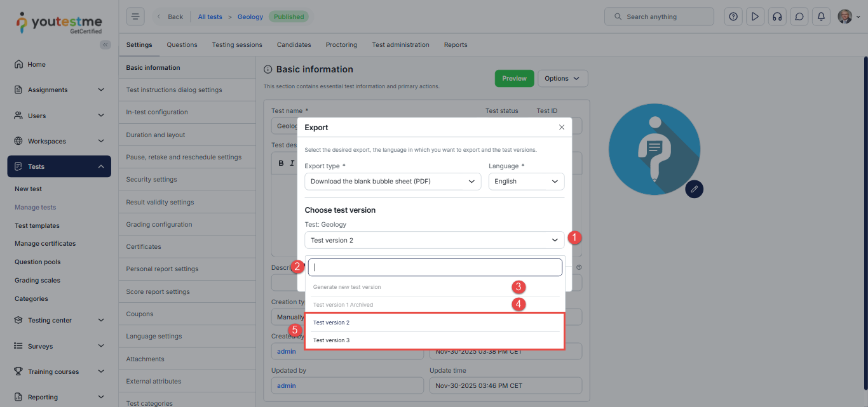The image size is (868, 407).
Task: Click the play tutorial icon in header
Action: click(x=755, y=17)
